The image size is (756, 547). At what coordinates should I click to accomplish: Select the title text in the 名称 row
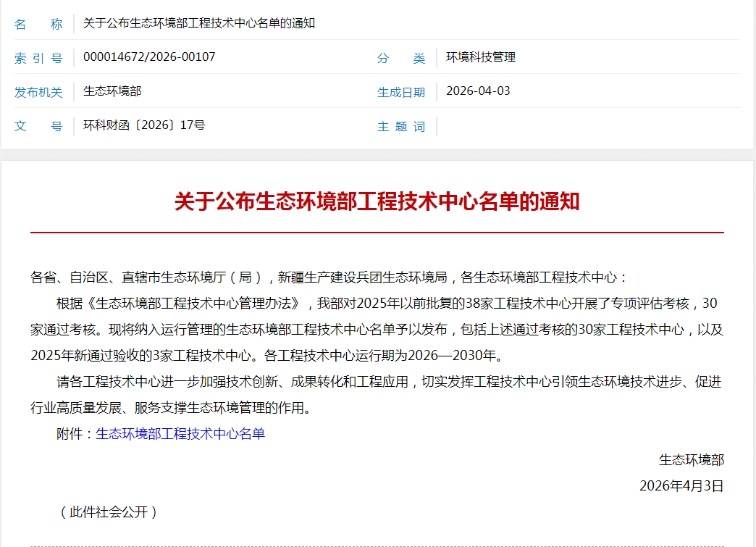tap(199, 23)
